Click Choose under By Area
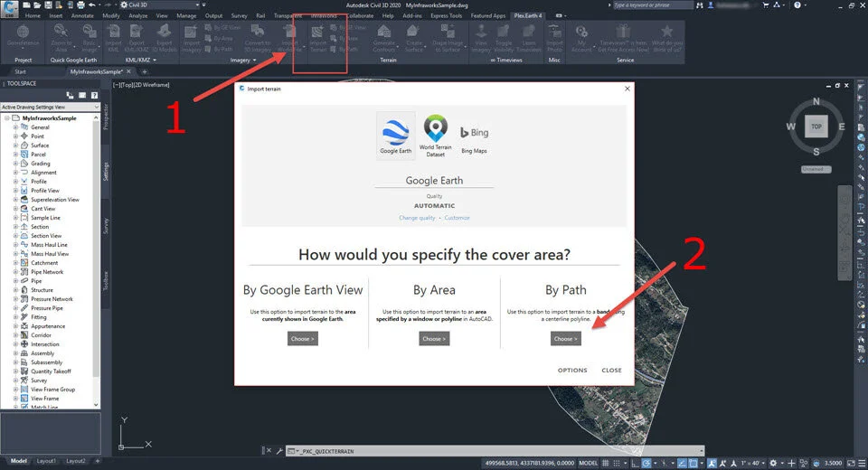 point(435,339)
